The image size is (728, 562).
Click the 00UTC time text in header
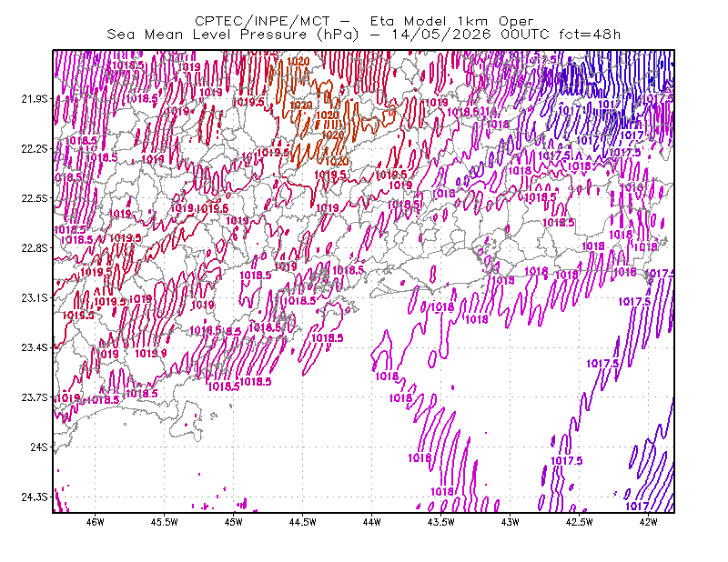point(525,35)
